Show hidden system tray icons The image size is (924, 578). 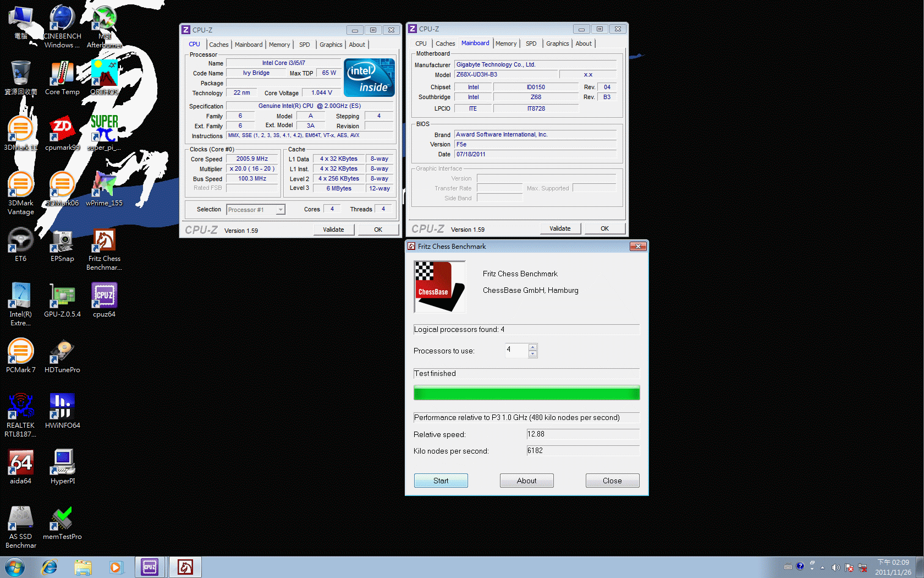(823, 567)
